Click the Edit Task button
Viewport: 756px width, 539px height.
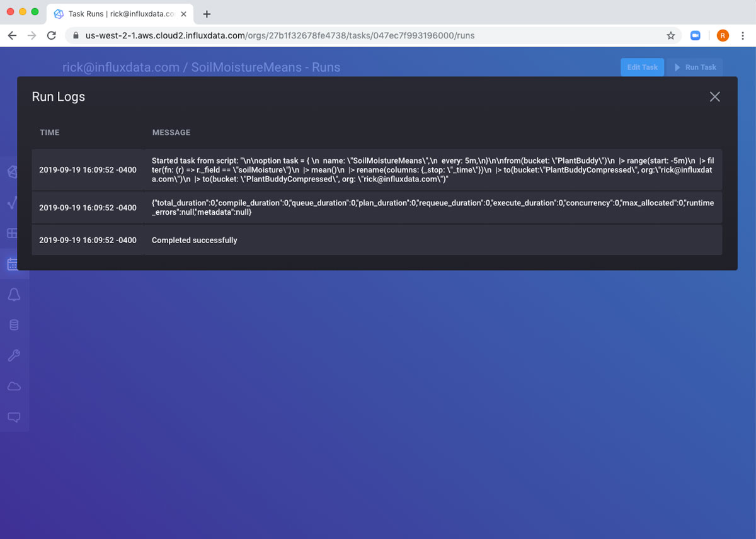pos(642,67)
